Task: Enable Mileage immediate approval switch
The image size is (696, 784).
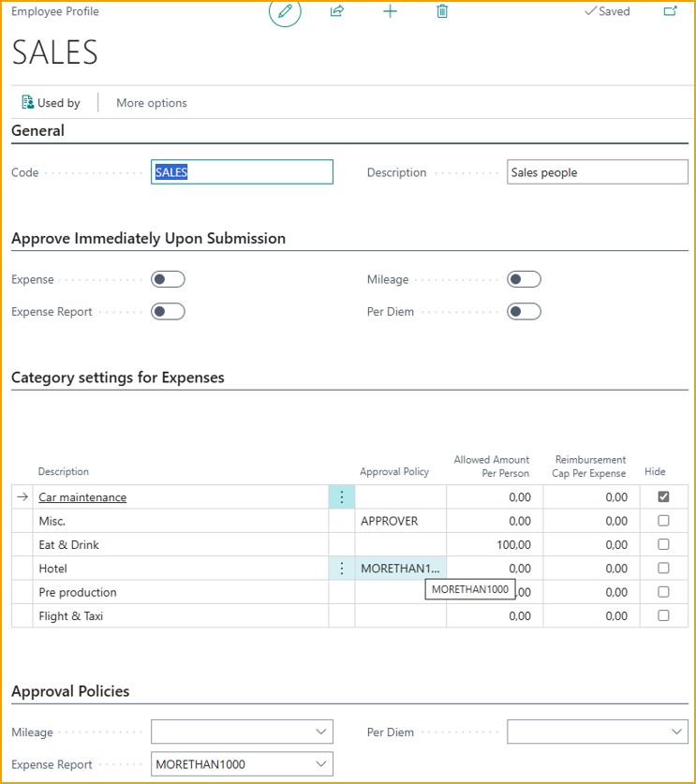Action: point(524,279)
